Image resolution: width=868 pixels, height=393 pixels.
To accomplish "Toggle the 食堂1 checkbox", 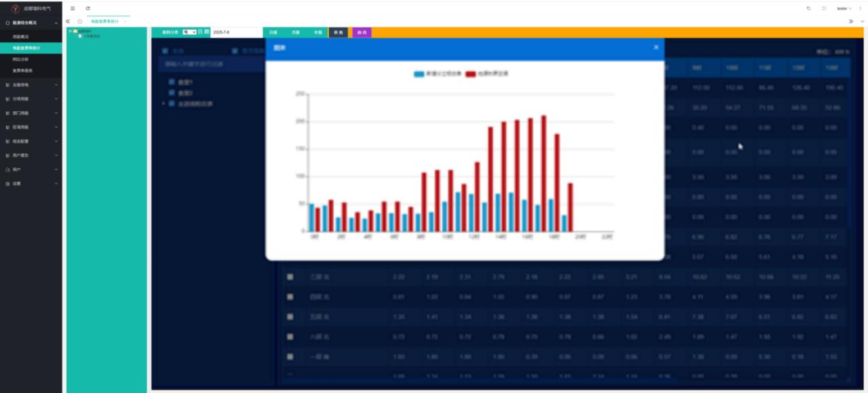I will [172, 82].
